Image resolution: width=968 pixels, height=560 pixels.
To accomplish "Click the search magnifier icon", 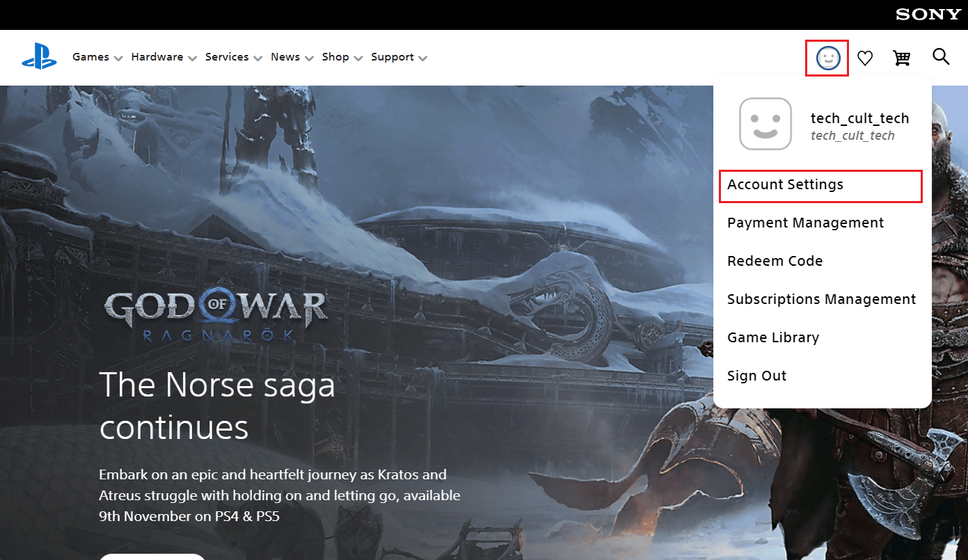I will 941,57.
